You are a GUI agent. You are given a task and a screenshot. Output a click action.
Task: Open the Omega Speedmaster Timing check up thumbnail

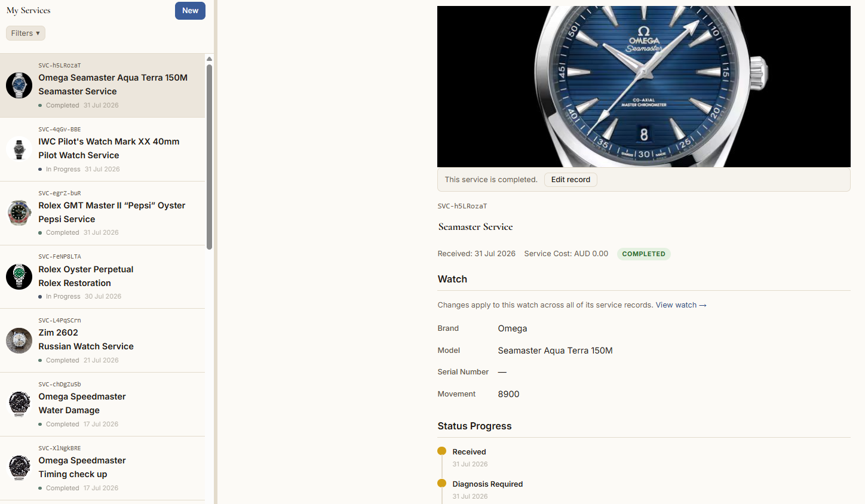click(x=19, y=468)
